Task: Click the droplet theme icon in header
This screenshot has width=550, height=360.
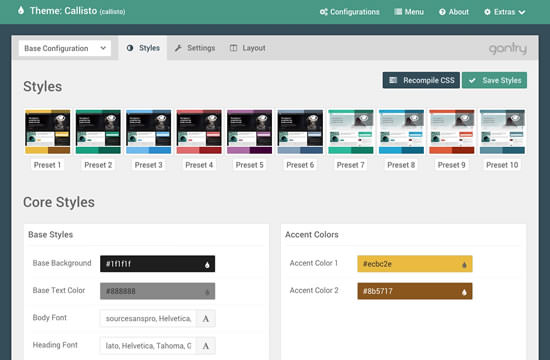Action: [21, 11]
